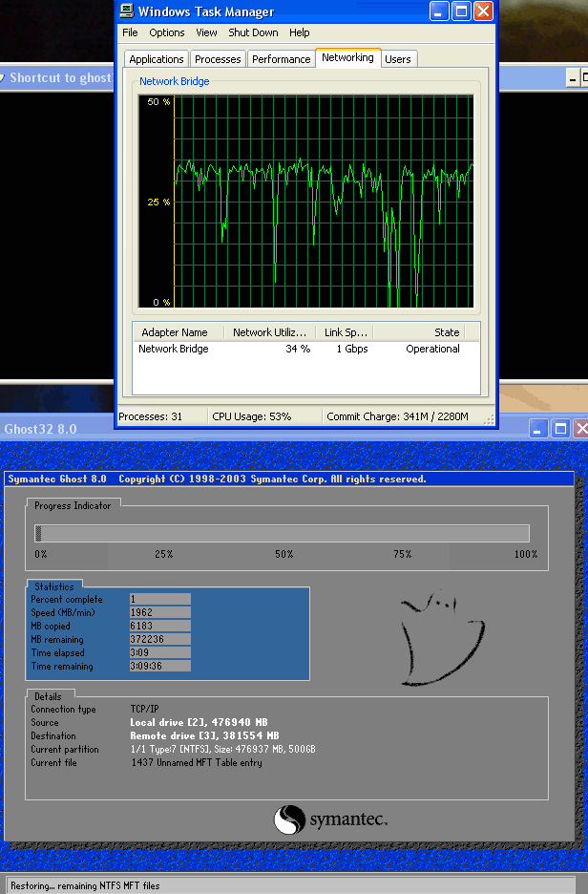Click the Ghost mascot drawing

[x=442, y=639]
